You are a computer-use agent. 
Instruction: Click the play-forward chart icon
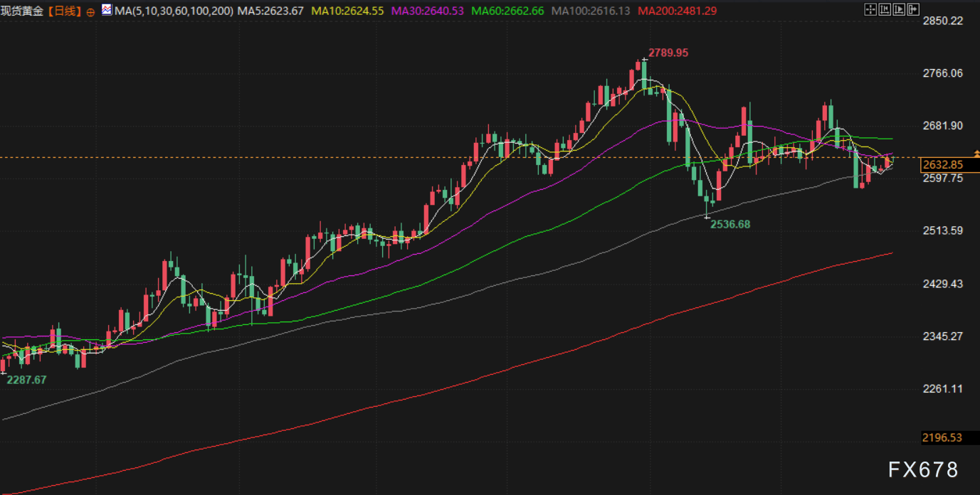[899, 9]
